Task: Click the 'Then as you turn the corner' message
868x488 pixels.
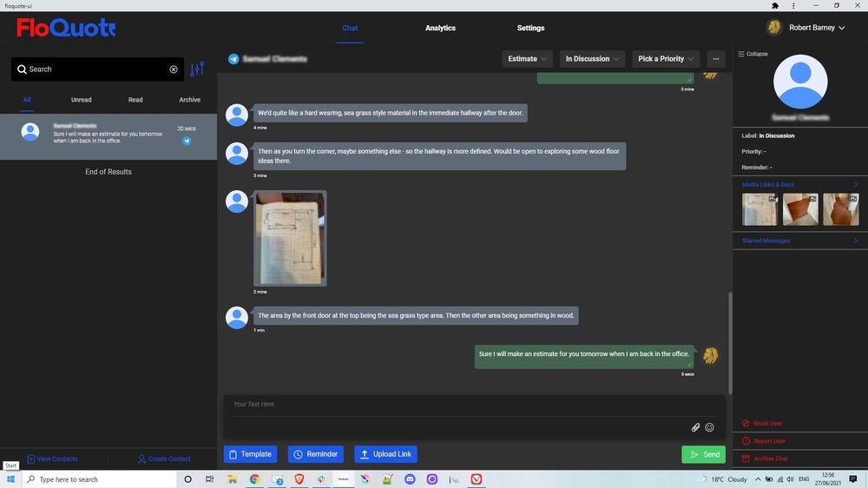Action: tap(439, 155)
